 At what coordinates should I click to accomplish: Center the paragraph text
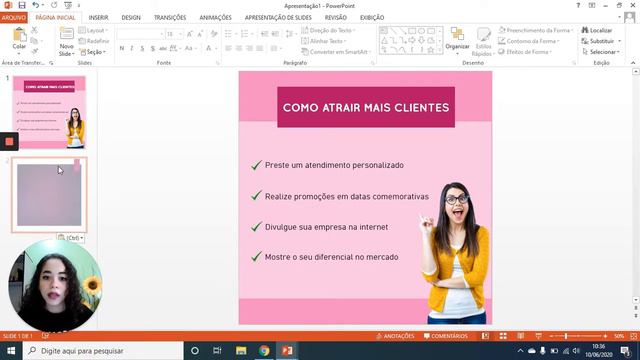(x=239, y=48)
